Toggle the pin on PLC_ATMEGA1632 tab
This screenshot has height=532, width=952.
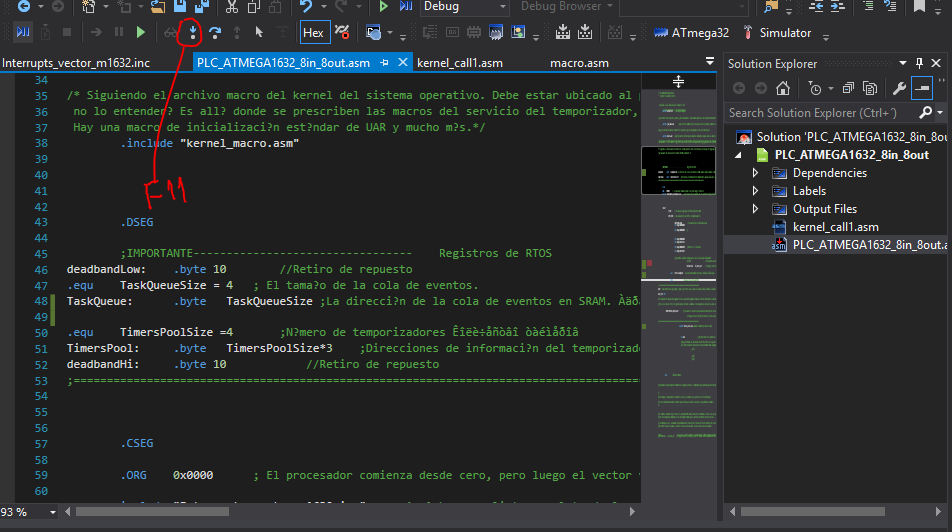click(x=384, y=63)
